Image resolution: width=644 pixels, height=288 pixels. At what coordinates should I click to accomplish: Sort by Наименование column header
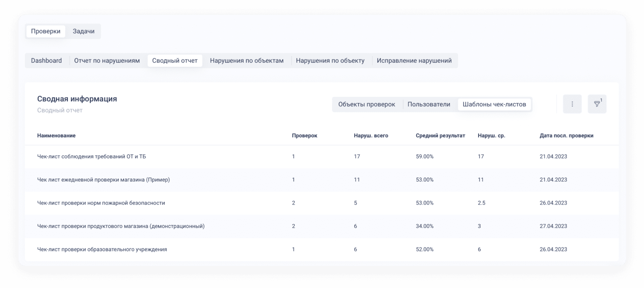[56, 135]
